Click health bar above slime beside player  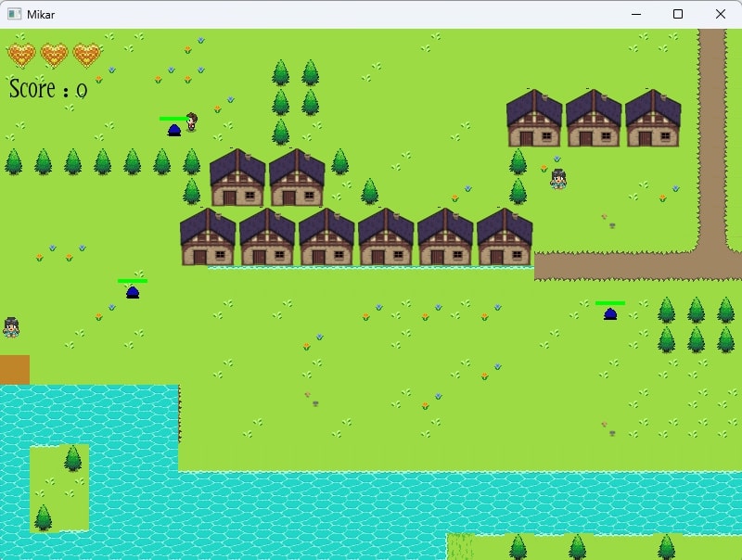[173, 119]
